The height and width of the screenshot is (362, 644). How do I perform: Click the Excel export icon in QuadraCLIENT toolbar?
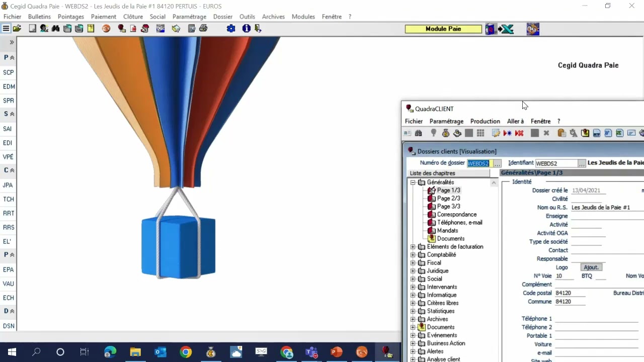click(619, 133)
